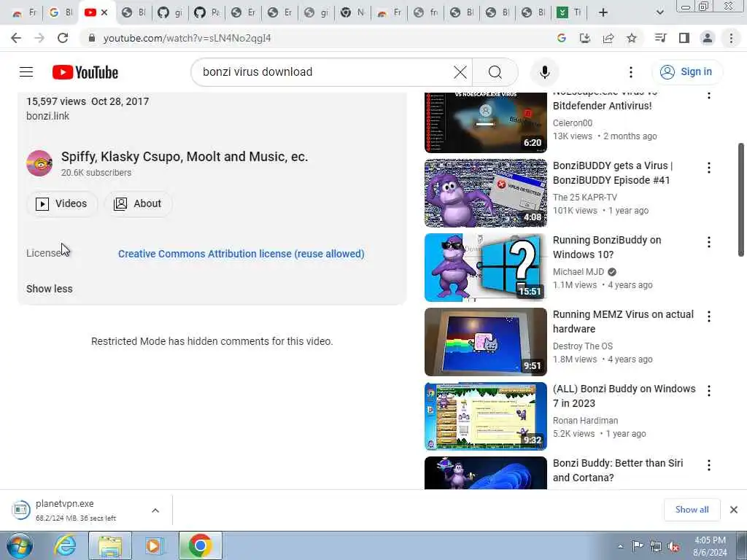Open the taskbar clock and date
The height and width of the screenshot is (560, 747).
[x=710, y=546]
